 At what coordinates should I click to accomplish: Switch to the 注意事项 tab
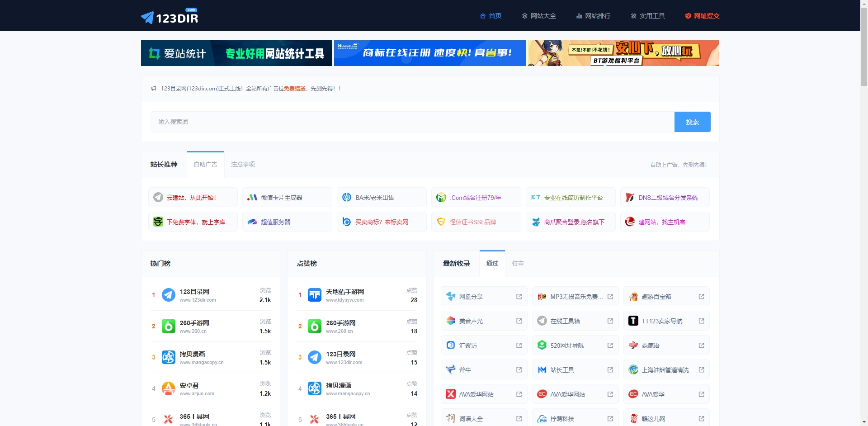coord(243,164)
